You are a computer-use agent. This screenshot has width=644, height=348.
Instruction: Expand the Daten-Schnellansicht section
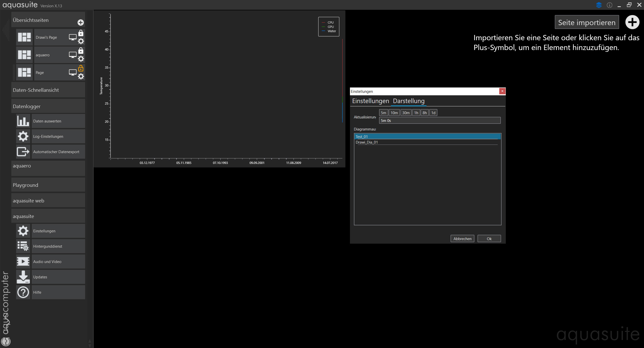coord(48,90)
